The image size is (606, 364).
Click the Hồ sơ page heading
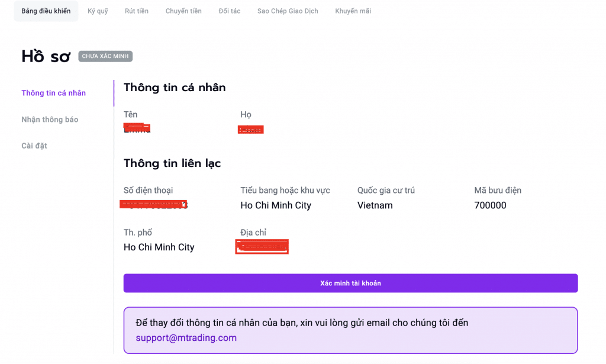pyautogui.click(x=45, y=56)
